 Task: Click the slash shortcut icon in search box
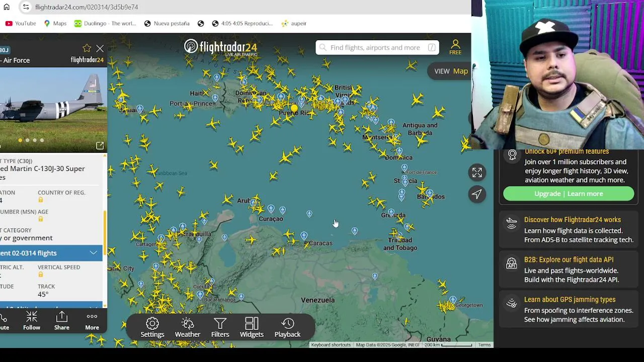click(432, 47)
